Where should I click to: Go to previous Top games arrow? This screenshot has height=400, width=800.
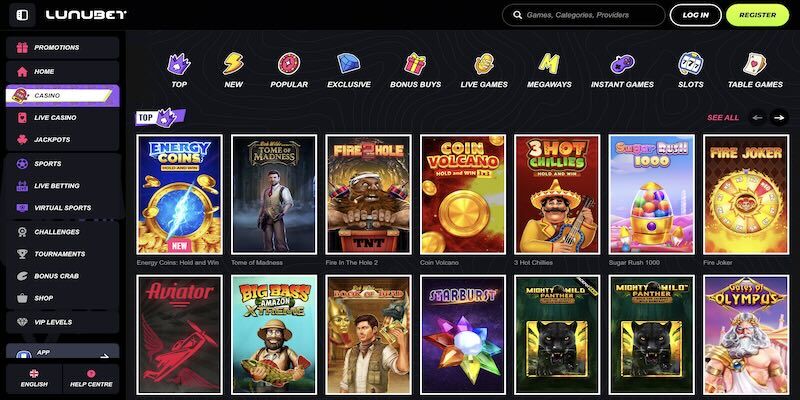[758, 117]
